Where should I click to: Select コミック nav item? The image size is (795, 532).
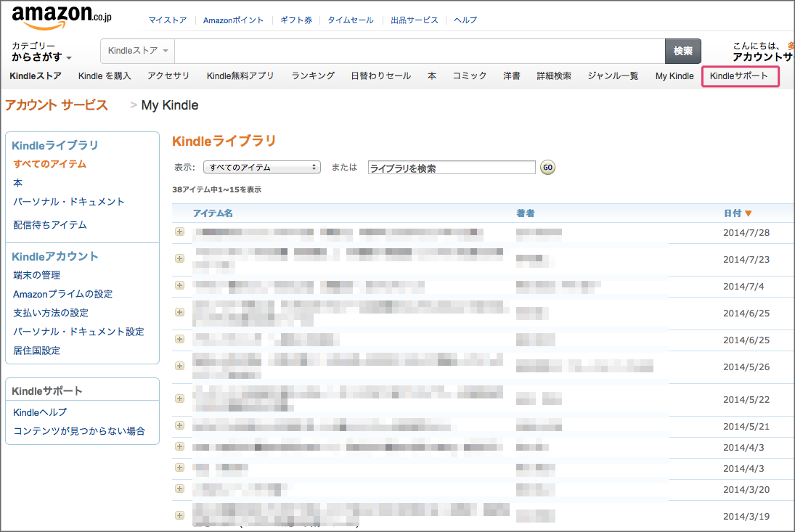[470, 76]
